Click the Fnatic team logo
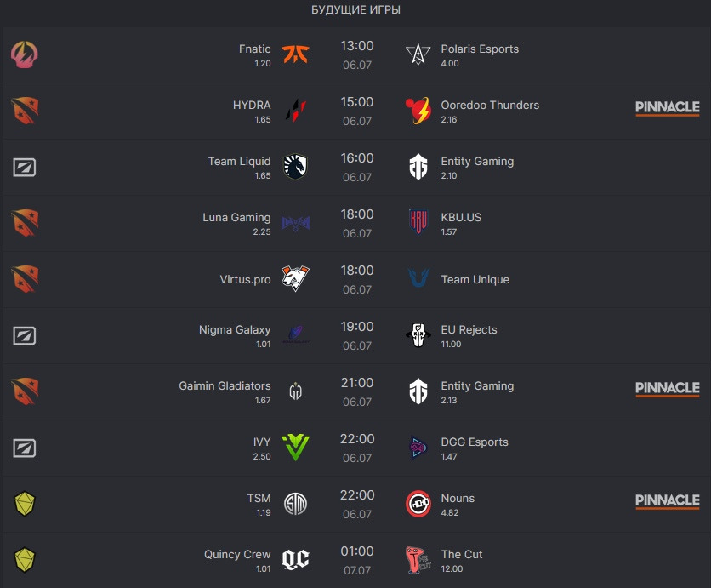This screenshot has height=588, width=711. [295, 54]
